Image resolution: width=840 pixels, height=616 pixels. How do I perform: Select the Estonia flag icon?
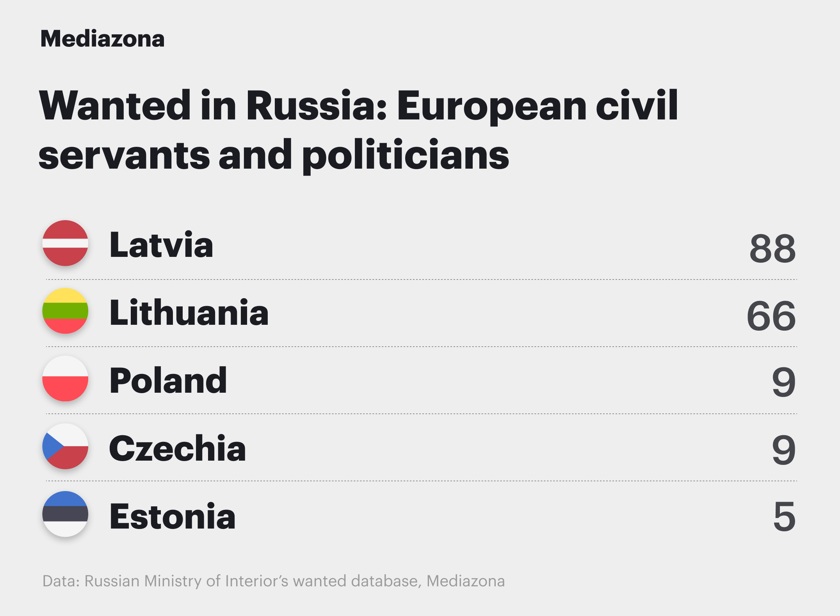tap(65, 514)
